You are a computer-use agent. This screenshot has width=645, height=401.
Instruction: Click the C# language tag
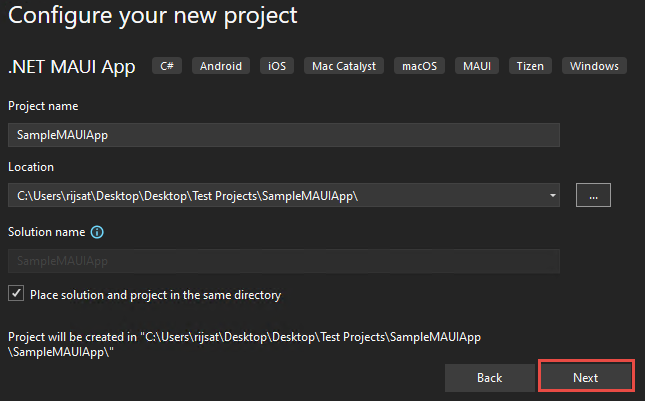(x=167, y=66)
